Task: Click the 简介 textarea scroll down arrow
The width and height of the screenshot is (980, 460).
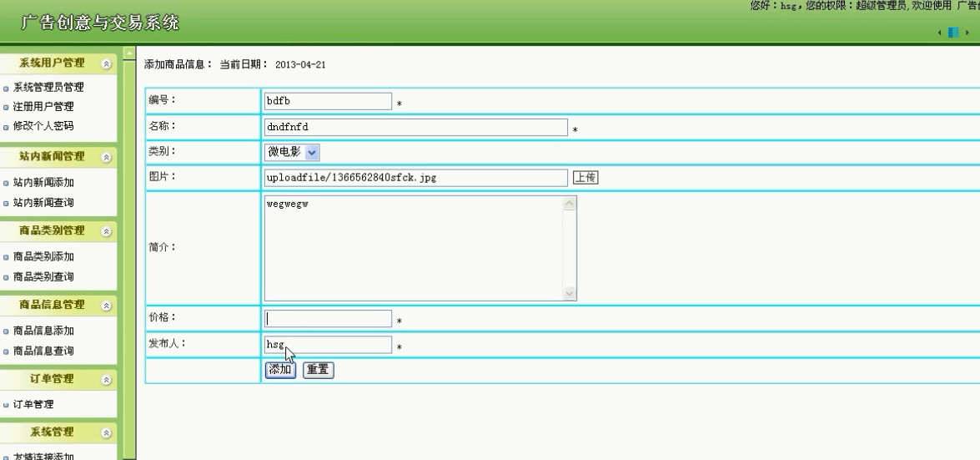Action: point(570,293)
